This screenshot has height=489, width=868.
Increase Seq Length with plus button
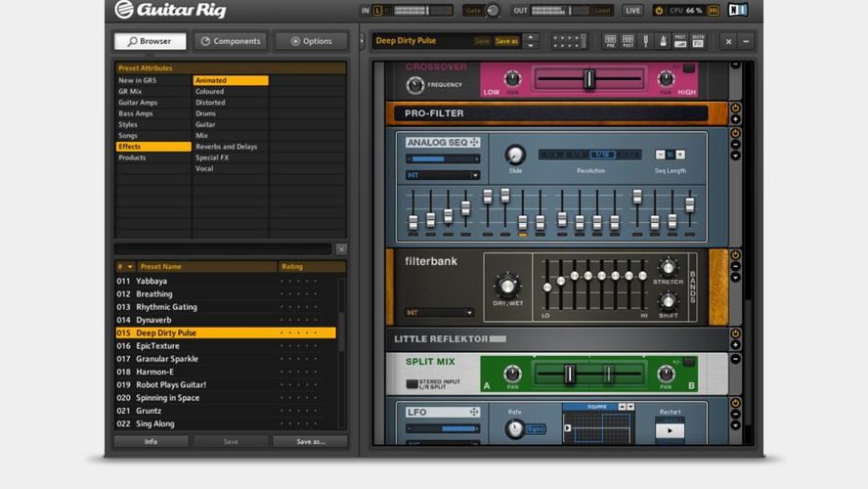click(680, 156)
